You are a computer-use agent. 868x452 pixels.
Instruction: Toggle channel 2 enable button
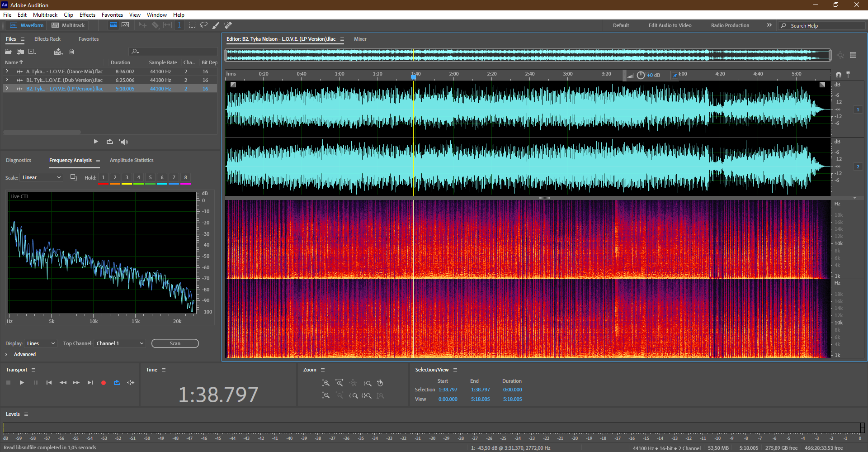click(858, 167)
